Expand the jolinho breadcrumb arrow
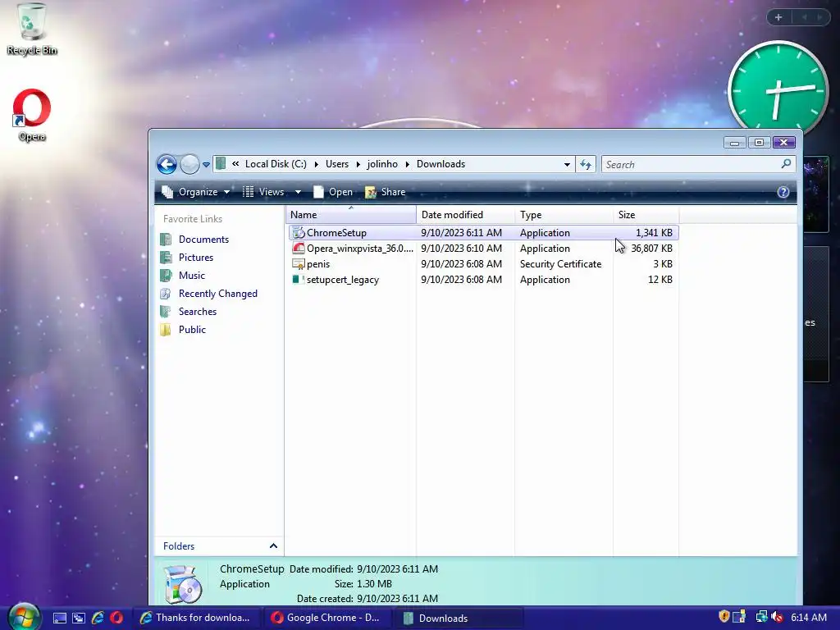The image size is (840, 630). (x=407, y=164)
